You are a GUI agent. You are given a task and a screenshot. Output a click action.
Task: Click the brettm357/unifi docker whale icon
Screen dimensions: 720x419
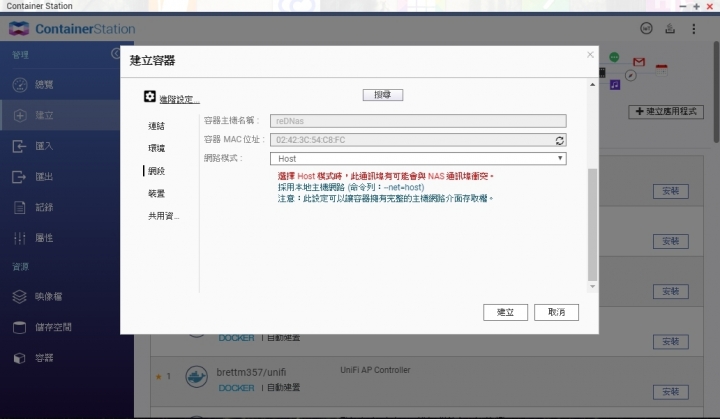click(x=197, y=377)
